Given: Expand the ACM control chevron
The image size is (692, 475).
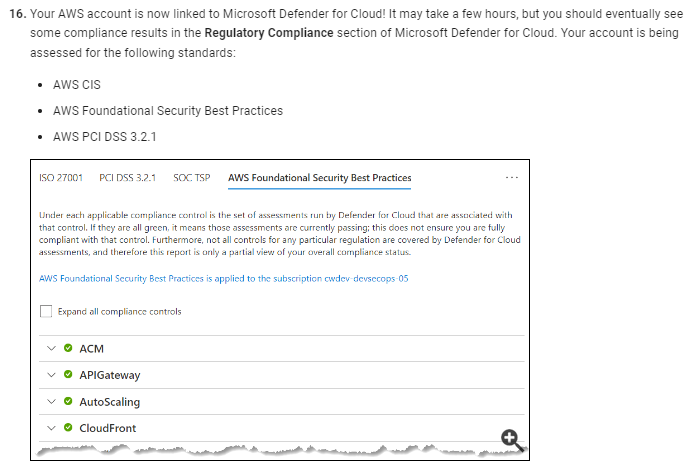Looking at the screenshot, I should click(x=52, y=348).
